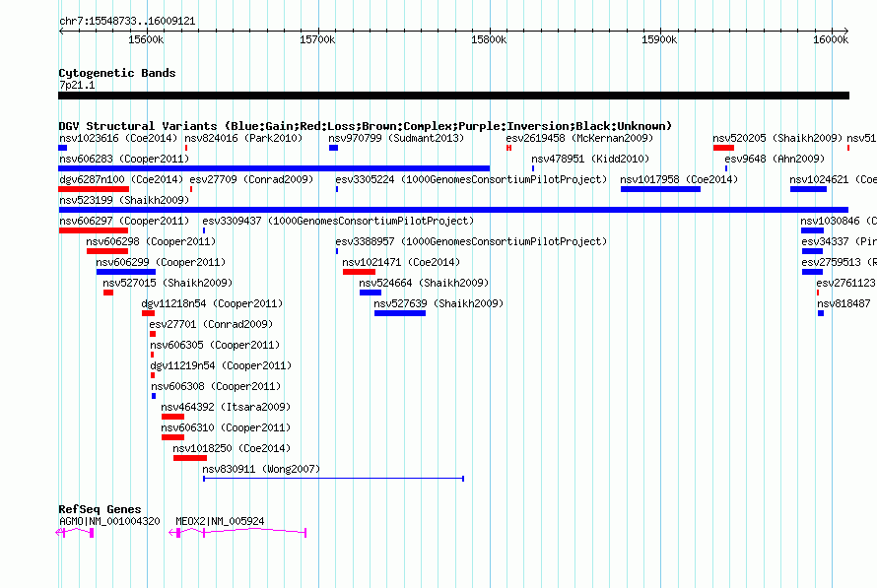Click the AGMO|NM_001004320 gene label

pyautogui.click(x=109, y=521)
